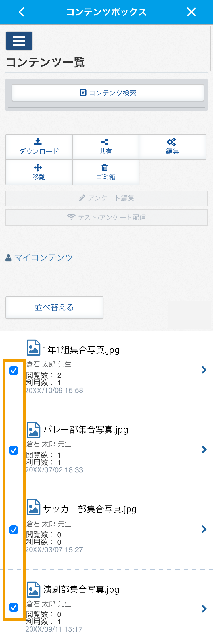Click the 編集 gears icon
The width and height of the screenshot is (213, 644).
(x=171, y=142)
